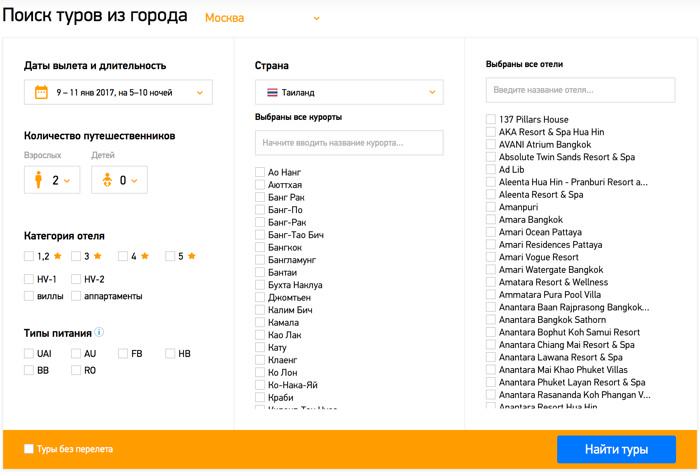Screen dimensions: 700x472
Task: Select the 137 Pillars House hotel
Action: [x=491, y=119]
